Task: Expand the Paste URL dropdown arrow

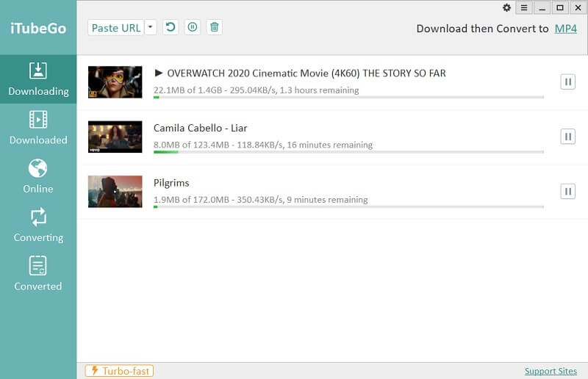Action: (151, 27)
